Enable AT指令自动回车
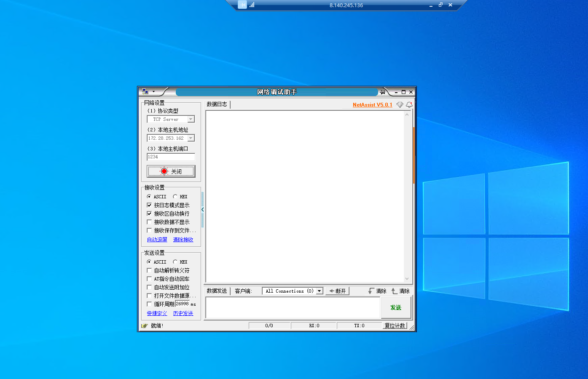 coord(149,279)
